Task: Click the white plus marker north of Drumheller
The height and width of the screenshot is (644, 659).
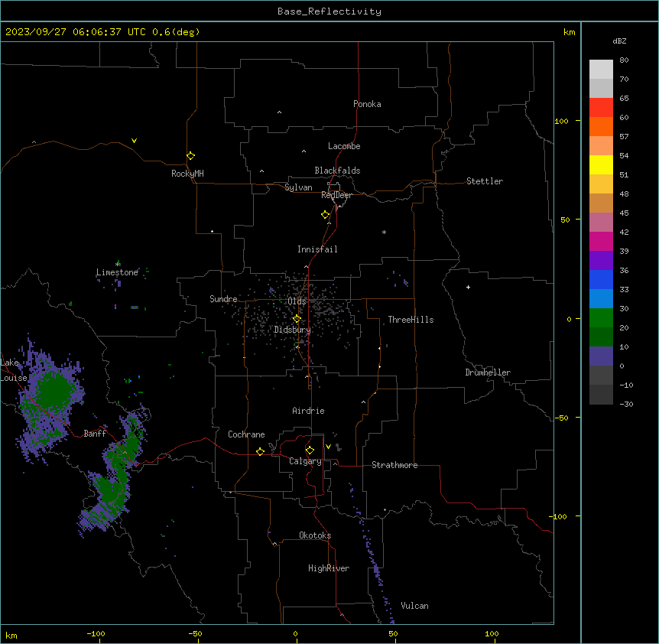Action: [468, 287]
